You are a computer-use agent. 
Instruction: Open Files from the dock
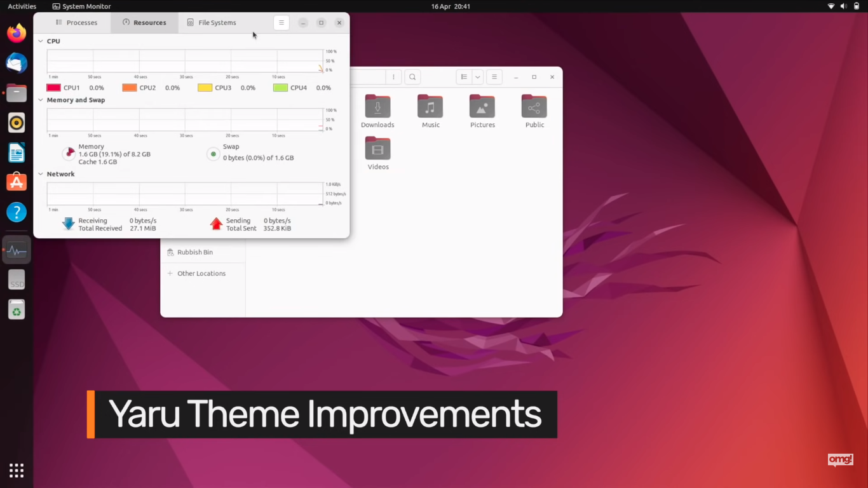pyautogui.click(x=17, y=93)
